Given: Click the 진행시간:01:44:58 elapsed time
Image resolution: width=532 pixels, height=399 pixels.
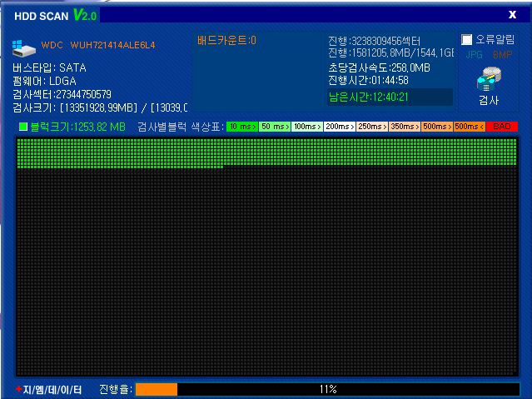Looking at the screenshot, I should [x=369, y=81].
